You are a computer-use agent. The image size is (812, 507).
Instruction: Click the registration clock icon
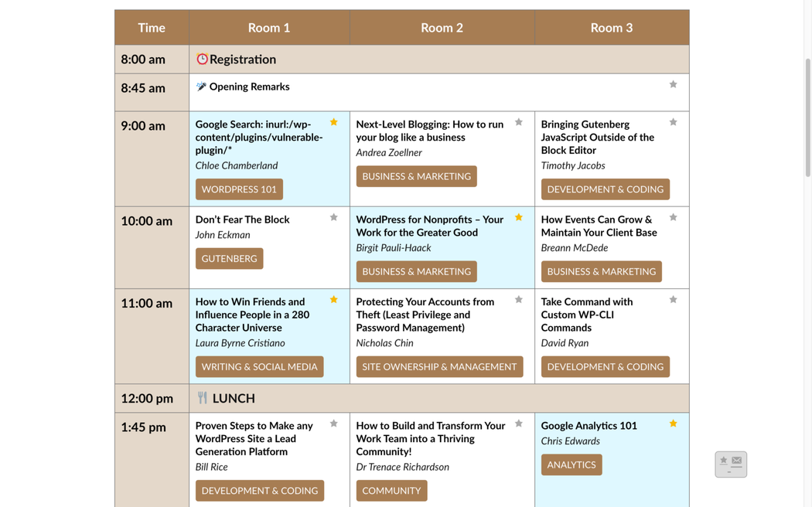(202, 59)
